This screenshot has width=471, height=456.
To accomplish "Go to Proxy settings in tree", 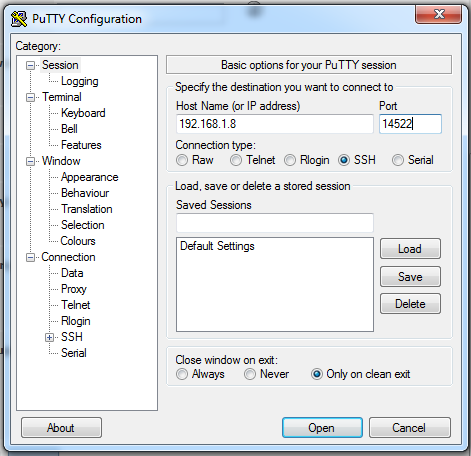I will [74, 289].
